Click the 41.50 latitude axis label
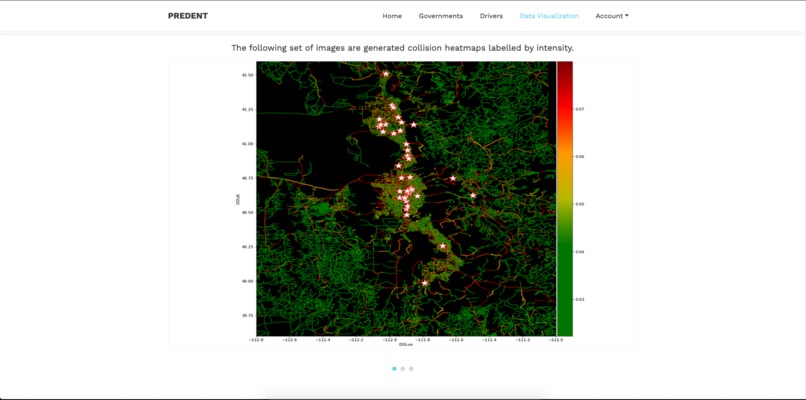 [x=247, y=75]
